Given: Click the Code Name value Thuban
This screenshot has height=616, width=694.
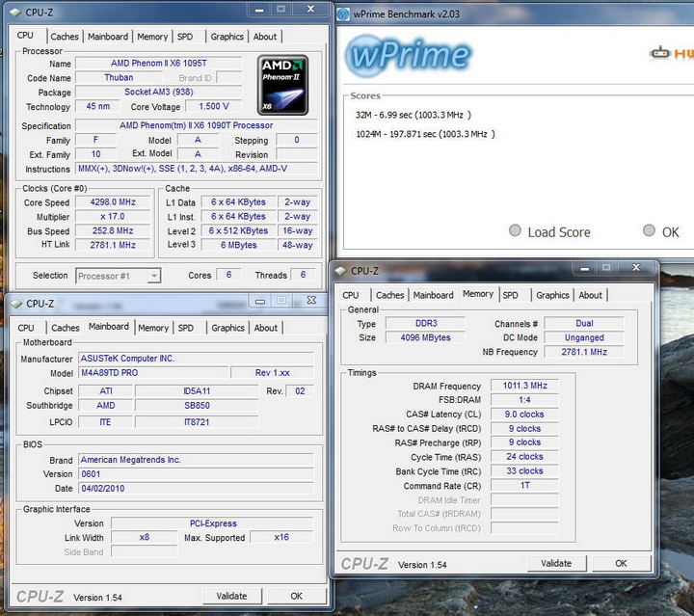Looking at the screenshot, I should [119, 77].
